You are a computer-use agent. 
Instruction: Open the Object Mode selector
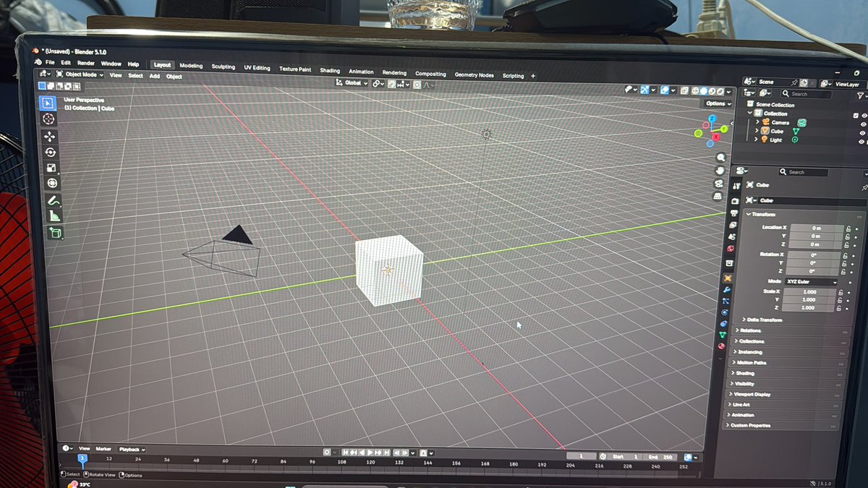[x=80, y=75]
